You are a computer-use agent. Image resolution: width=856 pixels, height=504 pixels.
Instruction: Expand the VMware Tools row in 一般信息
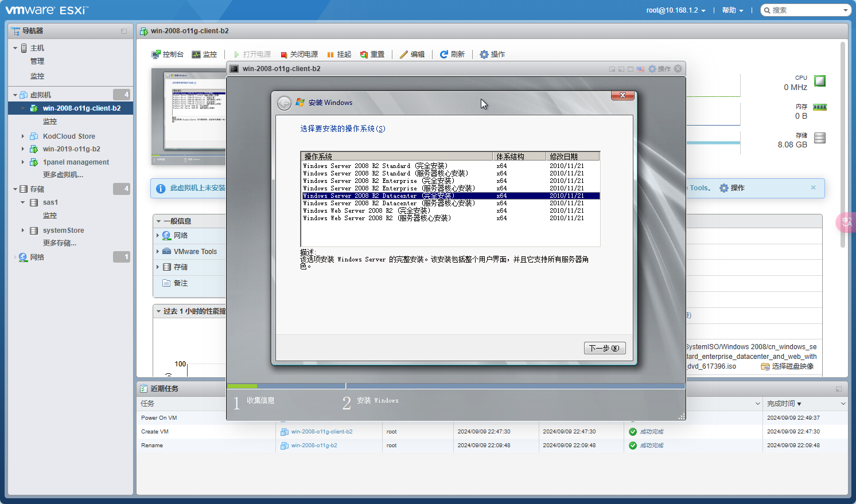coord(158,252)
